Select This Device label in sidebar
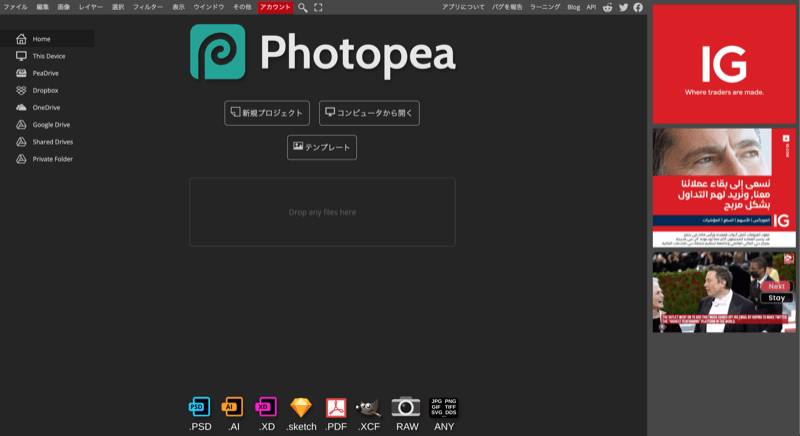 pos(49,56)
